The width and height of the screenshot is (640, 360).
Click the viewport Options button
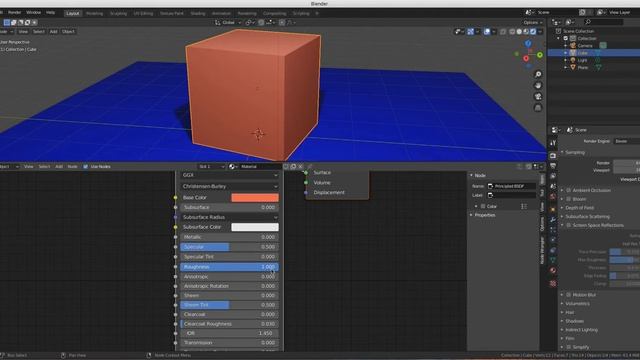point(533,22)
